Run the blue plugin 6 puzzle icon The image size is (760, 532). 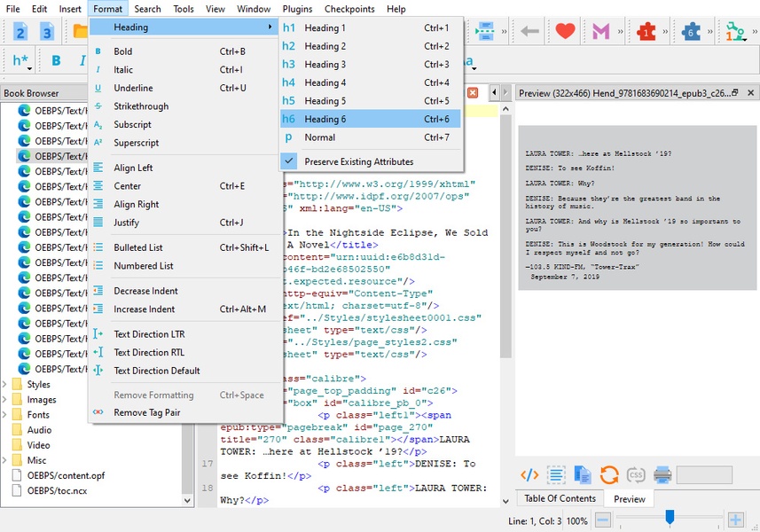coord(691,32)
